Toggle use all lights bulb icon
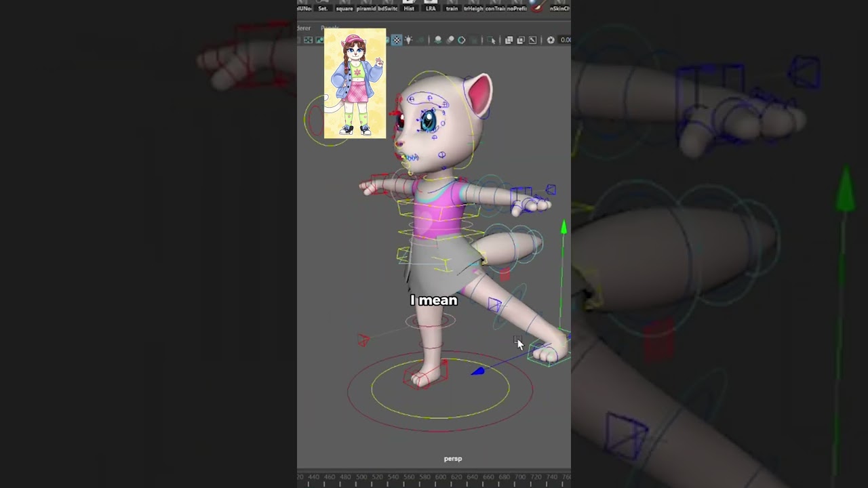 (408, 40)
